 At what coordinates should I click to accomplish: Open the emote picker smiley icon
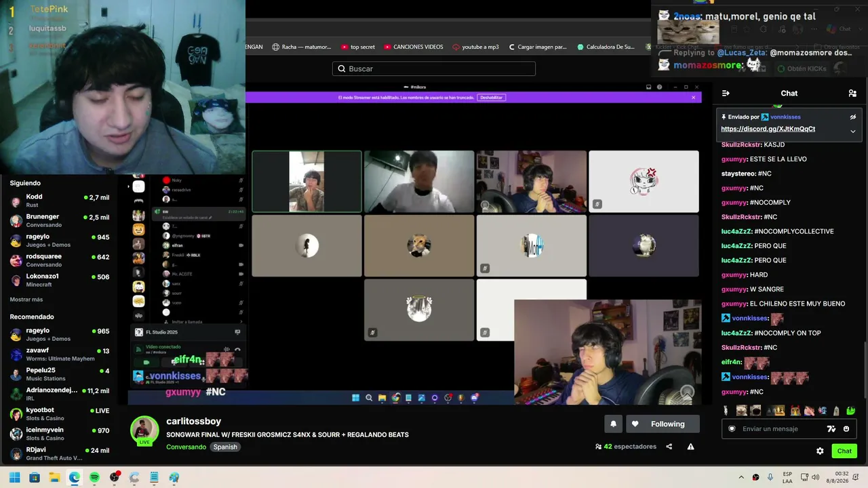coord(846,429)
